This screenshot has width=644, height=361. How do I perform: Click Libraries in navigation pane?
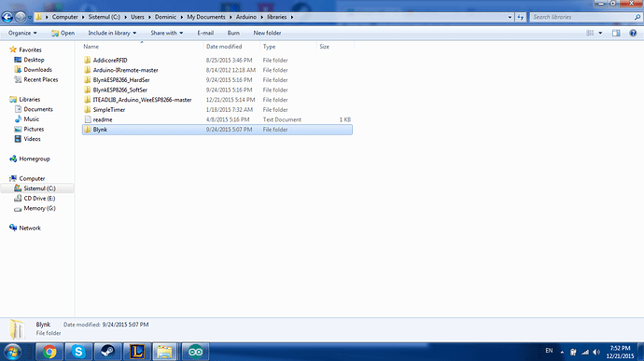(x=30, y=100)
